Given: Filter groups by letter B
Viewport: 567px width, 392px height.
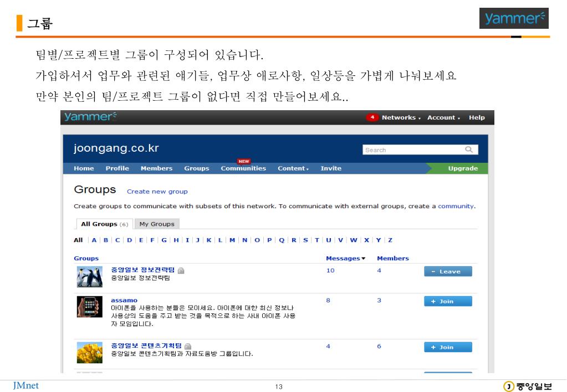Looking at the screenshot, I should pos(106,240).
